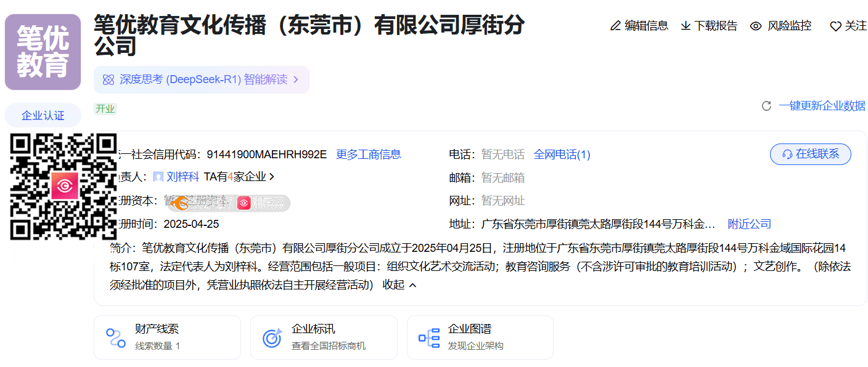Click the 开业 status tag
This screenshot has width=868, height=367.
point(105,109)
